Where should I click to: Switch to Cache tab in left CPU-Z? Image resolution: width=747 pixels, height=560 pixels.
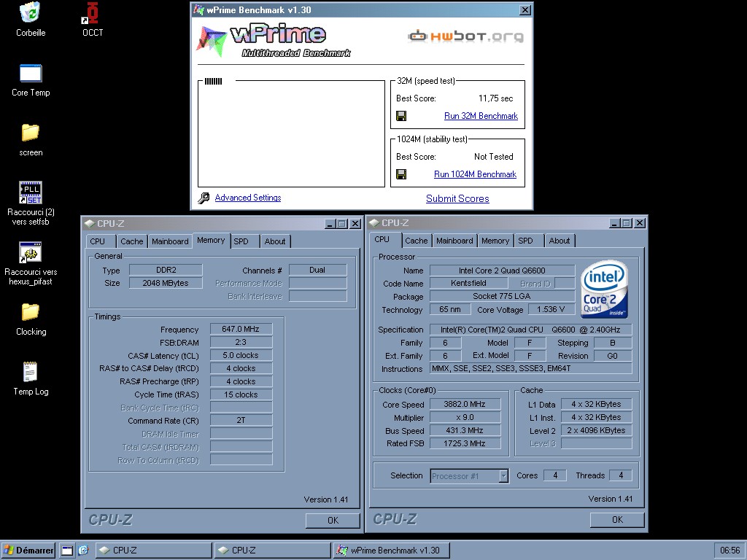pyautogui.click(x=131, y=241)
